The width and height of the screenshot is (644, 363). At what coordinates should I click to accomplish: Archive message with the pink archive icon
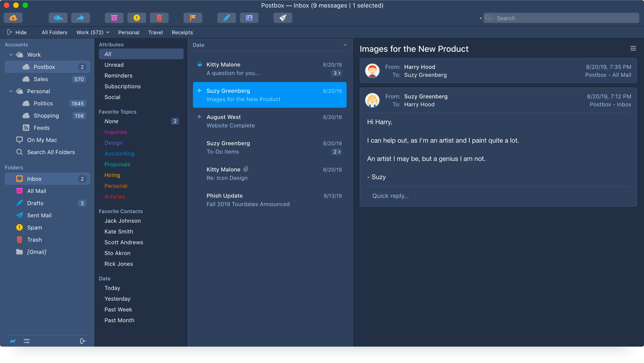coord(114,18)
